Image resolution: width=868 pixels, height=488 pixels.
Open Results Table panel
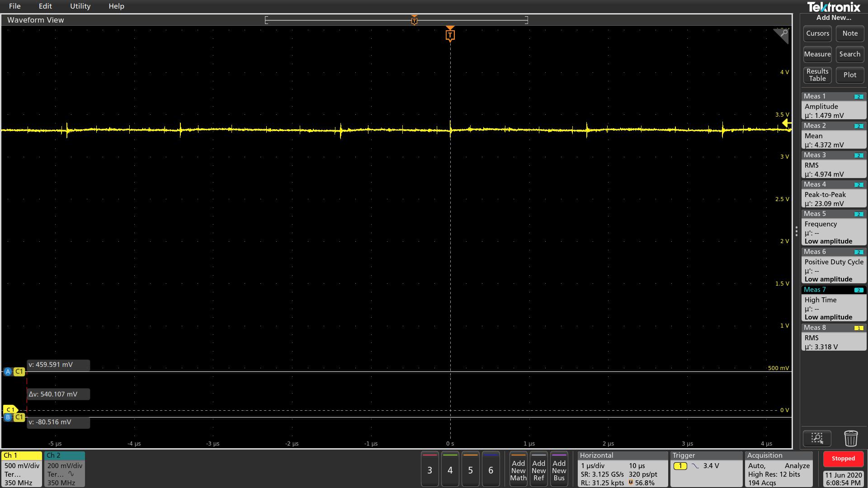(817, 75)
